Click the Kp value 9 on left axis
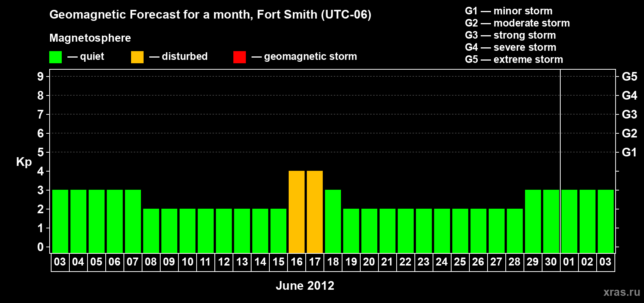Screen dimensions: 644x303 tap(41, 77)
